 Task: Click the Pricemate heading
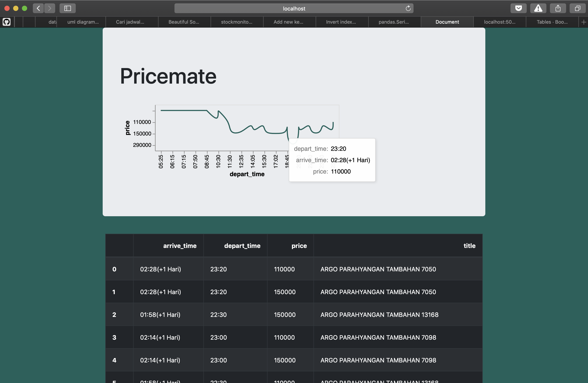pos(168,76)
